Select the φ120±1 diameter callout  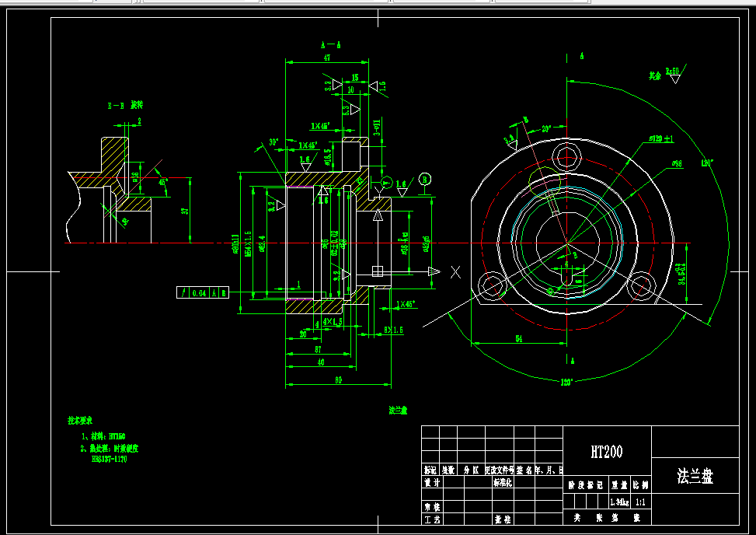tap(661, 139)
